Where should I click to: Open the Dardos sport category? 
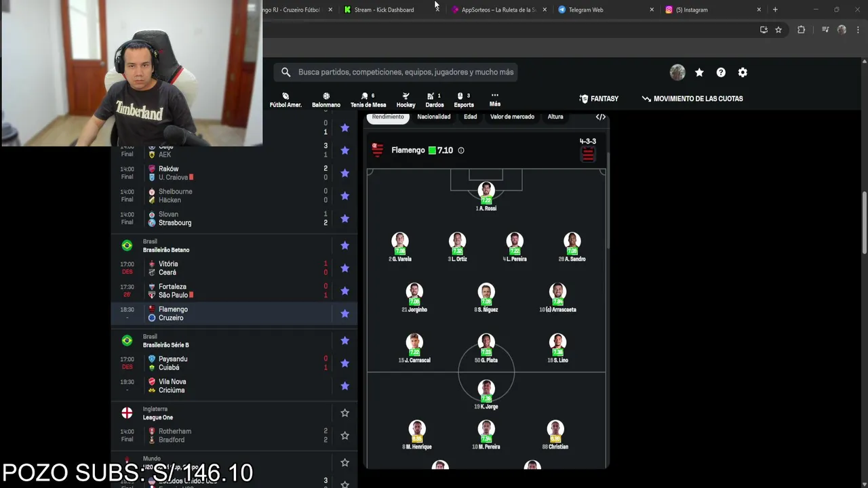tap(435, 100)
